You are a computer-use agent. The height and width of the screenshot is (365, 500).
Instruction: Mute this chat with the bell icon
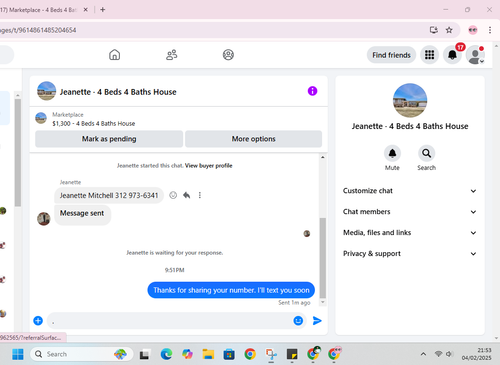pos(392,153)
